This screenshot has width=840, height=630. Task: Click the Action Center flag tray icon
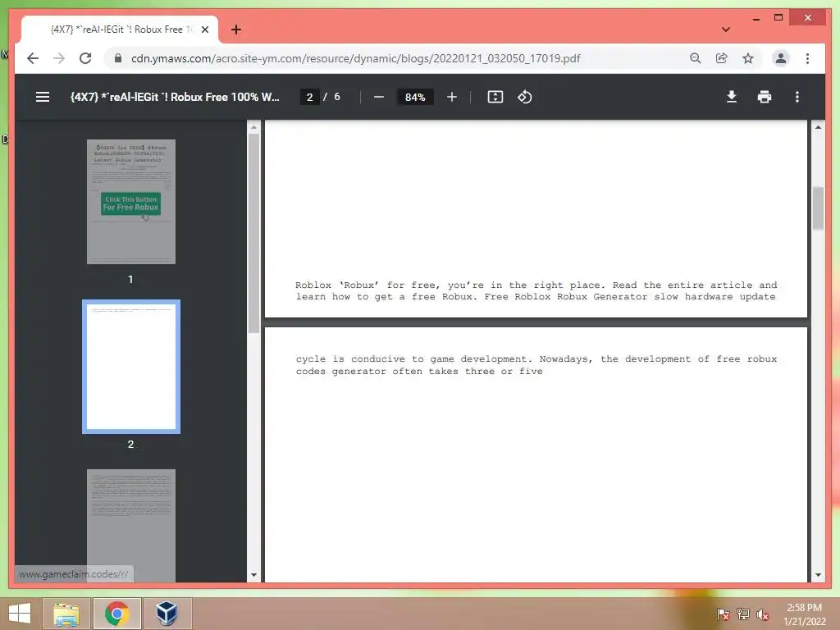point(724,614)
